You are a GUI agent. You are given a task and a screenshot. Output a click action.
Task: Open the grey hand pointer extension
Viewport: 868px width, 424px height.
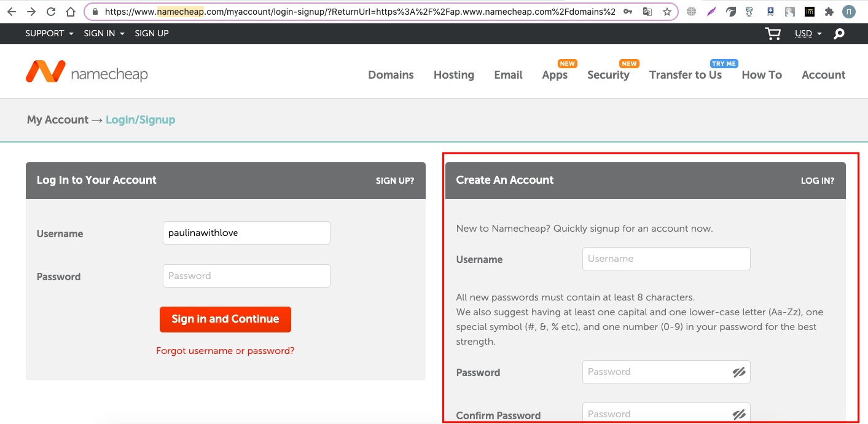790,12
